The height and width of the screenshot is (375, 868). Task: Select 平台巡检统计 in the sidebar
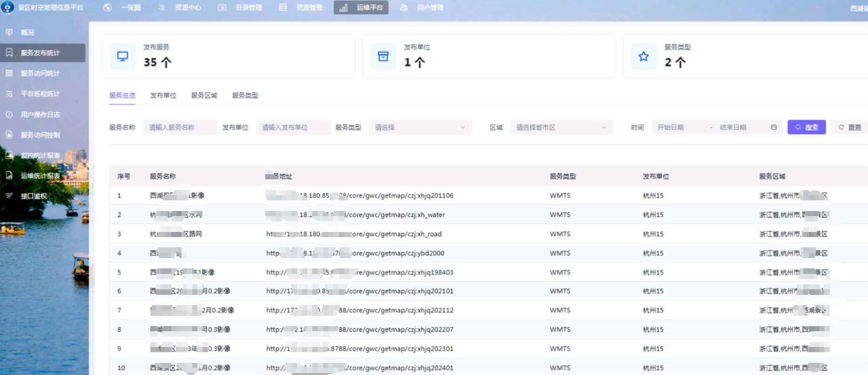[x=40, y=94]
